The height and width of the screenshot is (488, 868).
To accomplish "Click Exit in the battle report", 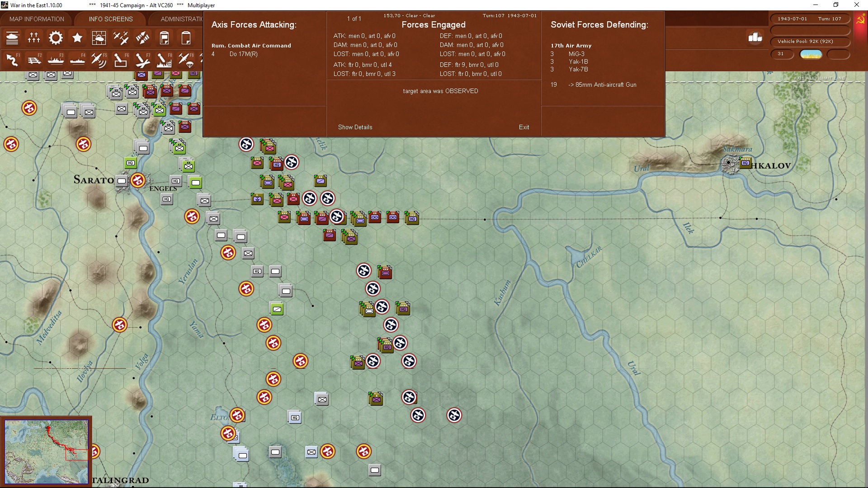I will point(524,127).
